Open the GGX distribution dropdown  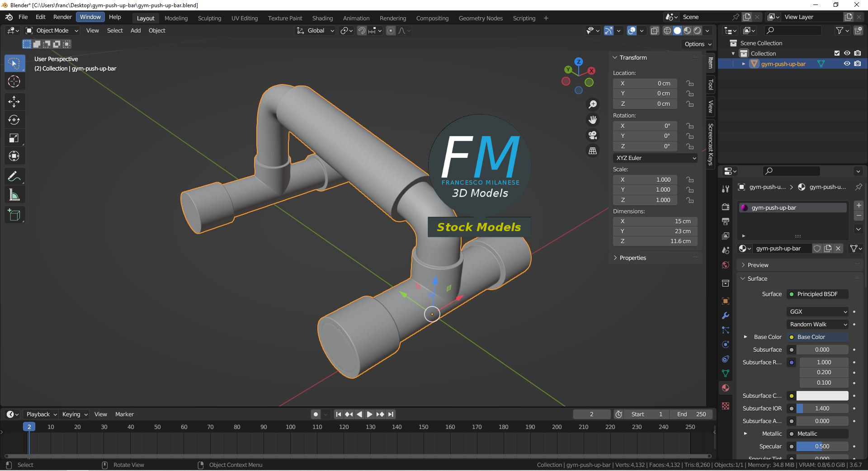818,311
